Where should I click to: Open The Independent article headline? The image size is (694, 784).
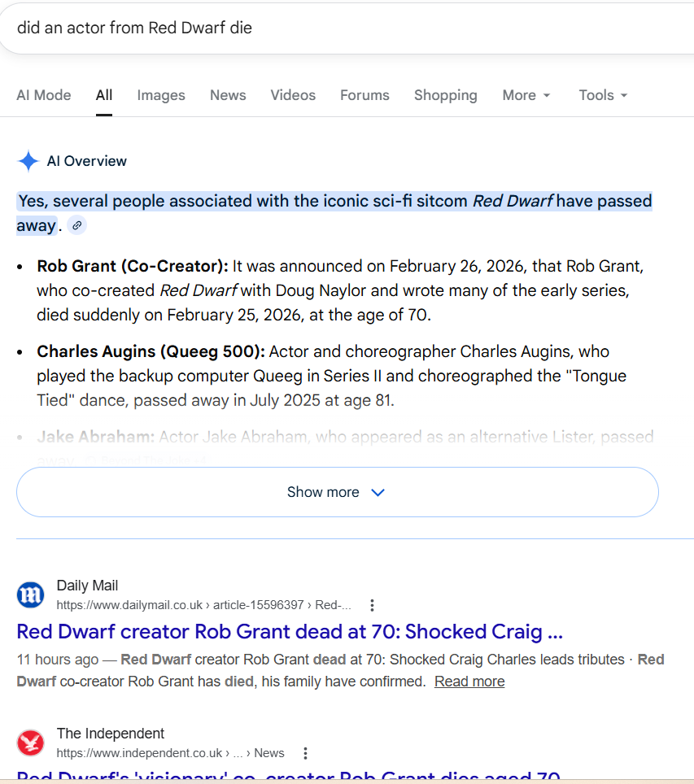pyautogui.click(x=288, y=777)
